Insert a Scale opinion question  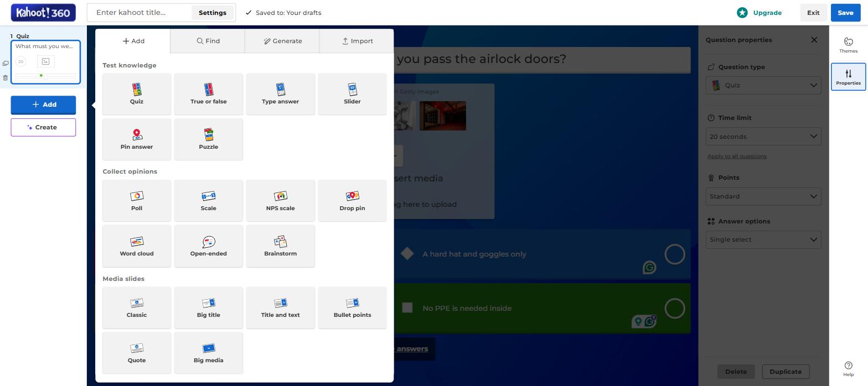(x=209, y=201)
